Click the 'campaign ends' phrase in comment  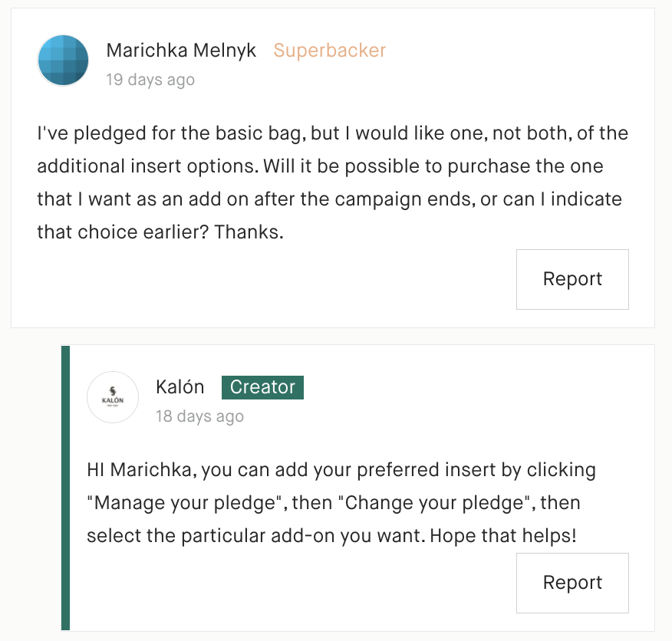click(x=405, y=199)
